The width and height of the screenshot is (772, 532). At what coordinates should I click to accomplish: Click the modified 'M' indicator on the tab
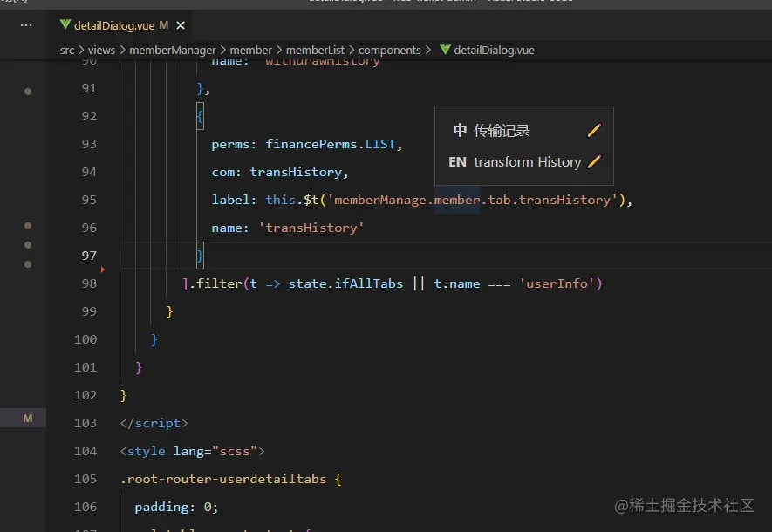click(x=164, y=25)
